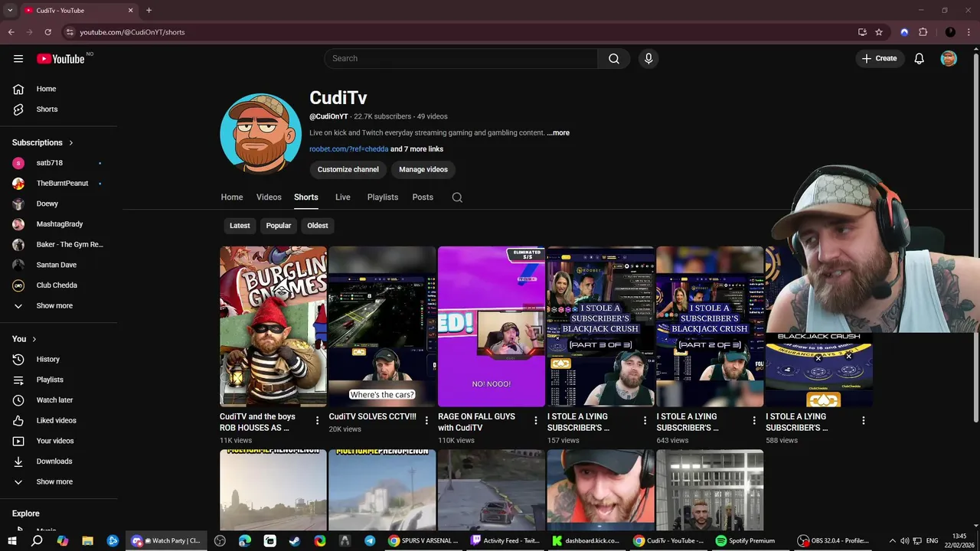Open Part 3 of 3 blackjack short thumbnail
980x551 pixels.
point(601,327)
